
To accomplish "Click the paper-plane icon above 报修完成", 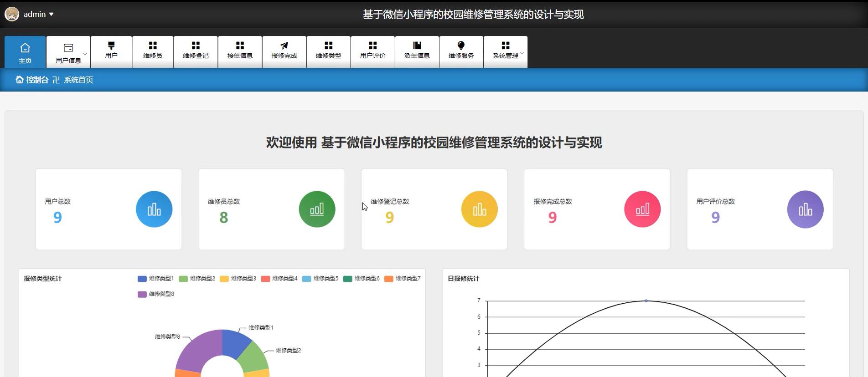I will tap(284, 45).
